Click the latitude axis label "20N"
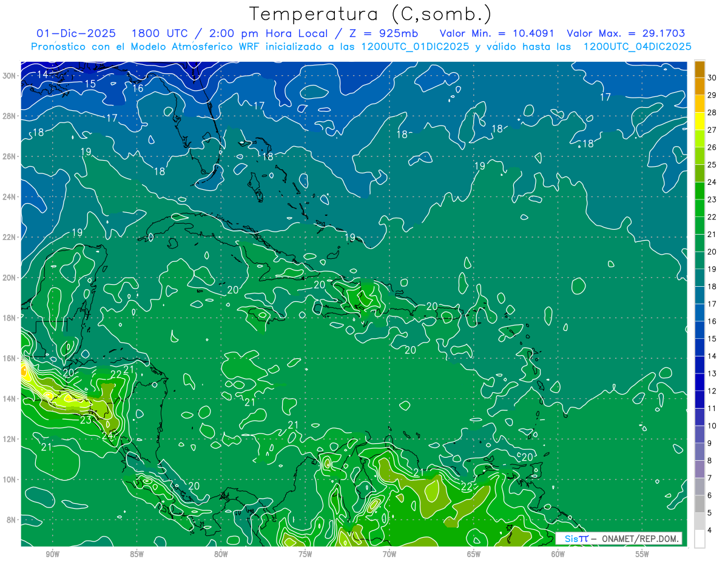 click(10, 278)
